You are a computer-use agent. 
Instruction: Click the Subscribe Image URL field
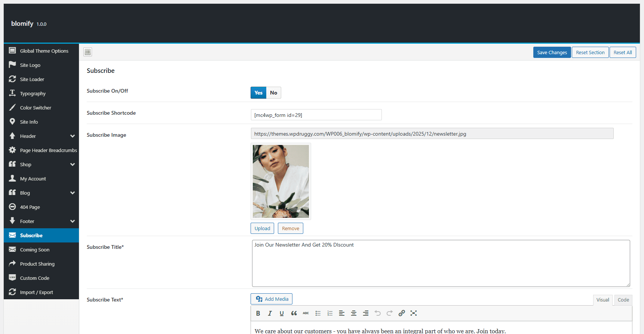tap(432, 133)
